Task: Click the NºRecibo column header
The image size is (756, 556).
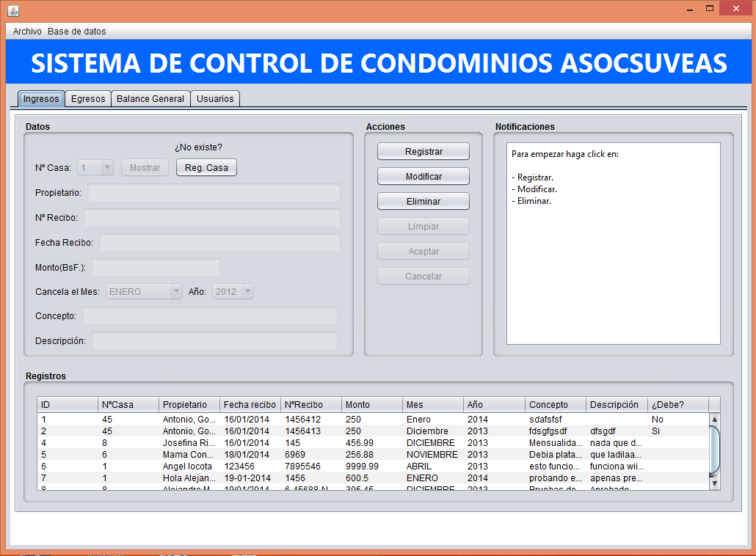Action: 311,405
